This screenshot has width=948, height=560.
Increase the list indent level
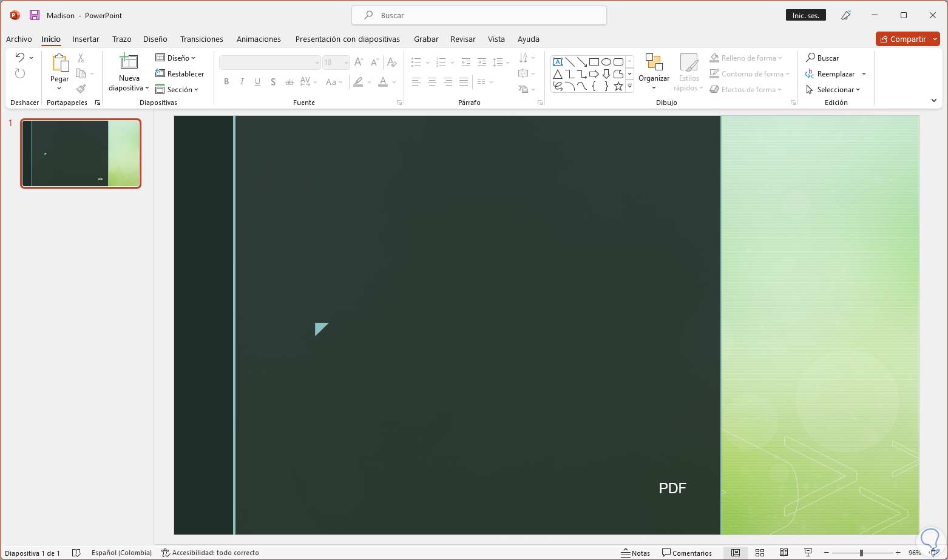(482, 62)
